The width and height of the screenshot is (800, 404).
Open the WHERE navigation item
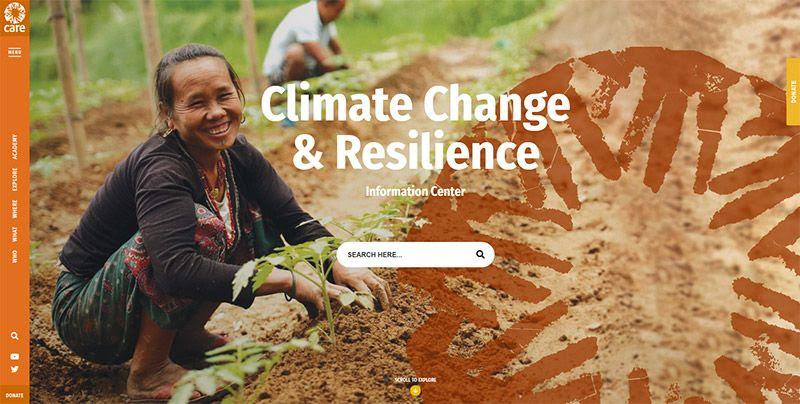click(14, 209)
